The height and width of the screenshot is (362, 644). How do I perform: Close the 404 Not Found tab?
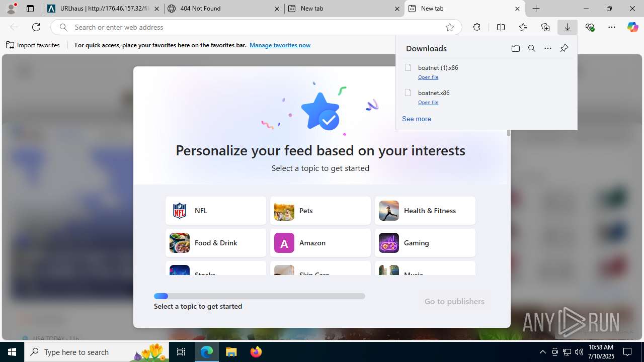277,9
